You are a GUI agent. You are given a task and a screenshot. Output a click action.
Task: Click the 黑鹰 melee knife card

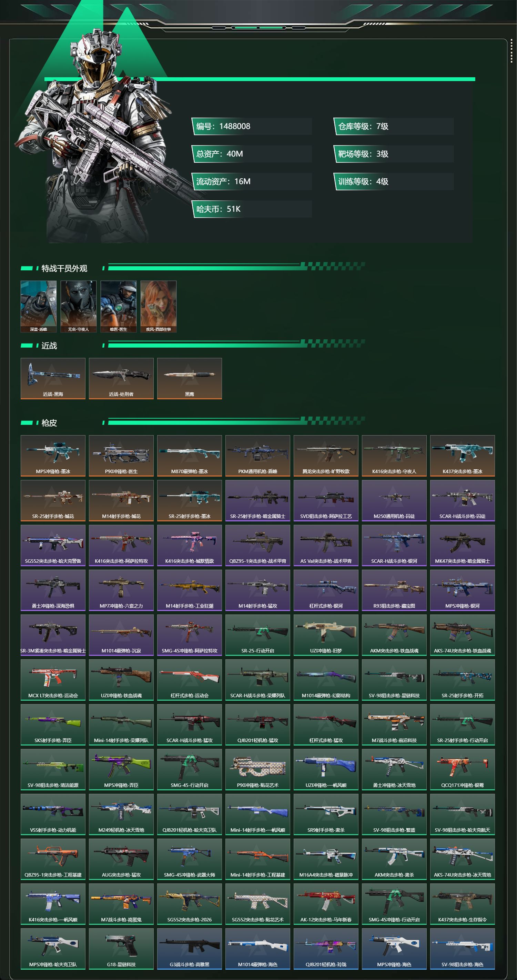pos(189,379)
